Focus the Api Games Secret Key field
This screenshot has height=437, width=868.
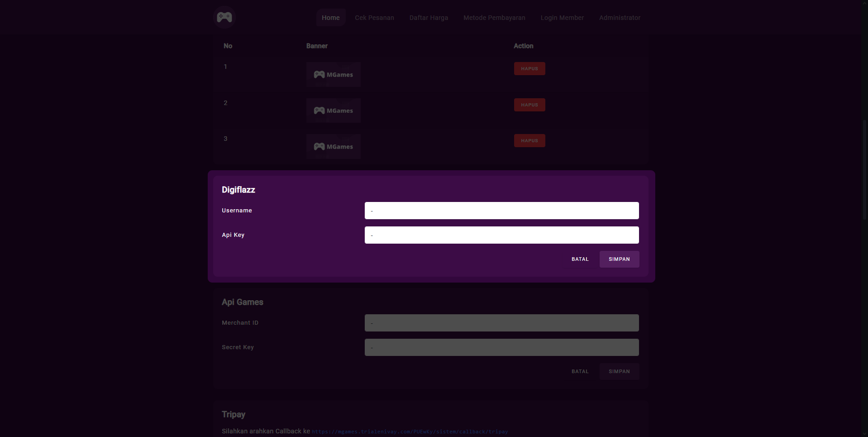pos(502,347)
